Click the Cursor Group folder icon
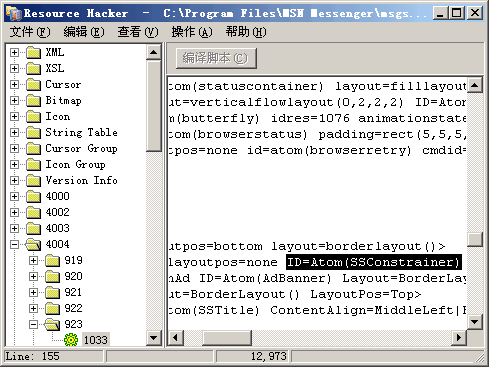This screenshot has width=489, height=367. [x=33, y=149]
